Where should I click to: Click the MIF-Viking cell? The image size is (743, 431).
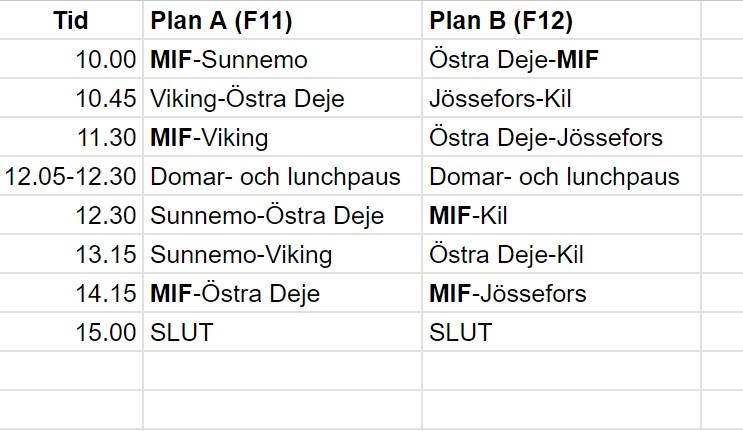click(209, 138)
